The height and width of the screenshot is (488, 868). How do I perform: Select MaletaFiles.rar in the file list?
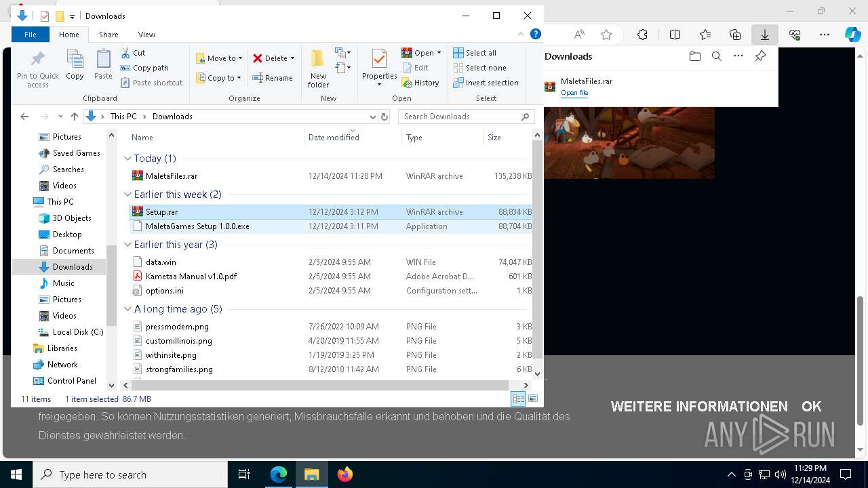pyautogui.click(x=330, y=176)
